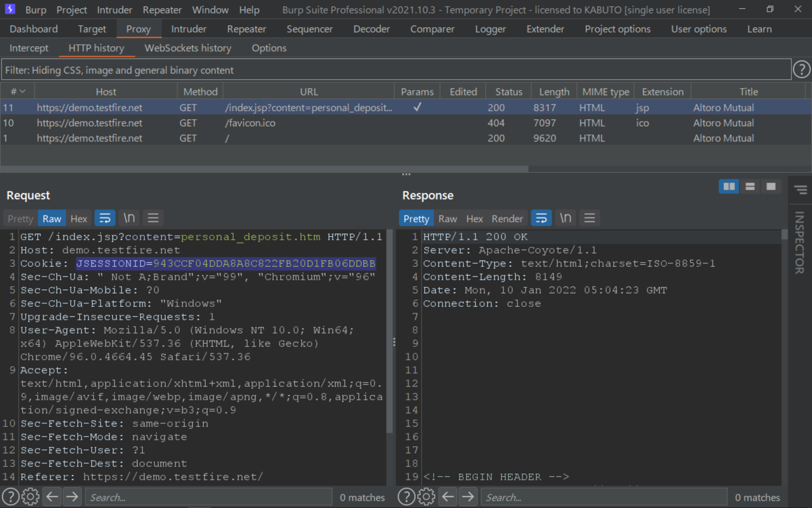This screenshot has height=508, width=812.
Task: Sort by the MIME type column header
Action: click(x=605, y=91)
